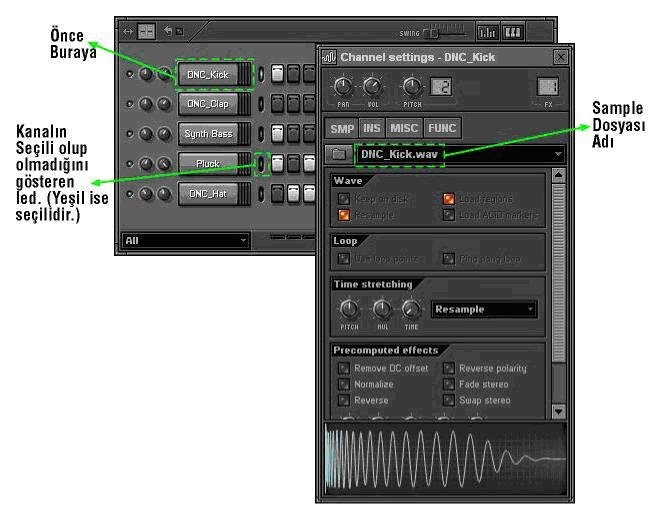Select the Synth Bass channel button

(x=209, y=134)
